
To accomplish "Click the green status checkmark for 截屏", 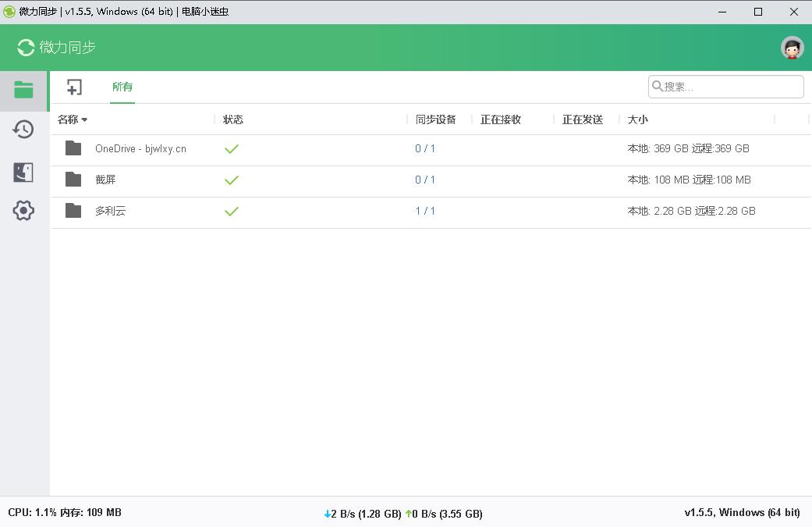I will point(232,180).
